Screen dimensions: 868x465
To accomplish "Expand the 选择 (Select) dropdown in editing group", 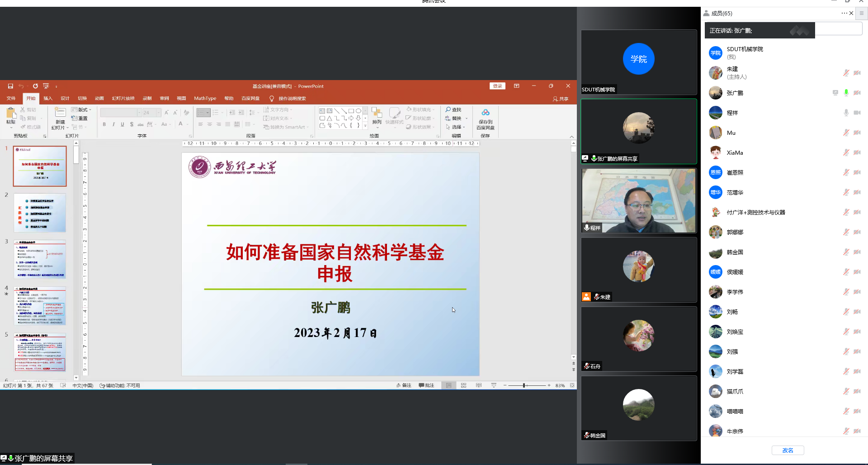I will point(456,127).
